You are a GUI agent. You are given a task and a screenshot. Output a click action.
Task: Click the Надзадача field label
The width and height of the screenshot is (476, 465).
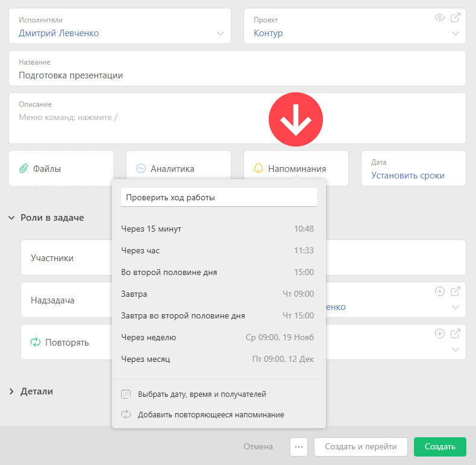(x=52, y=300)
